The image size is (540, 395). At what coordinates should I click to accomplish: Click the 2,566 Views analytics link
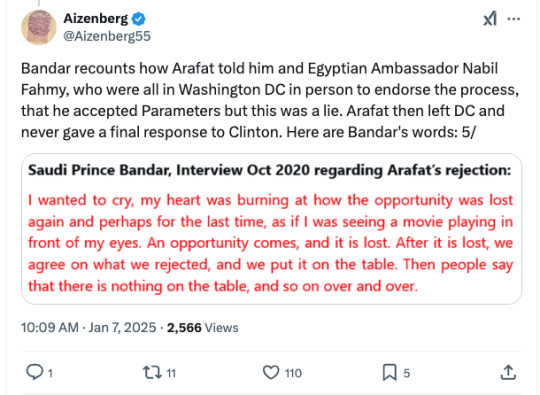click(203, 328)
